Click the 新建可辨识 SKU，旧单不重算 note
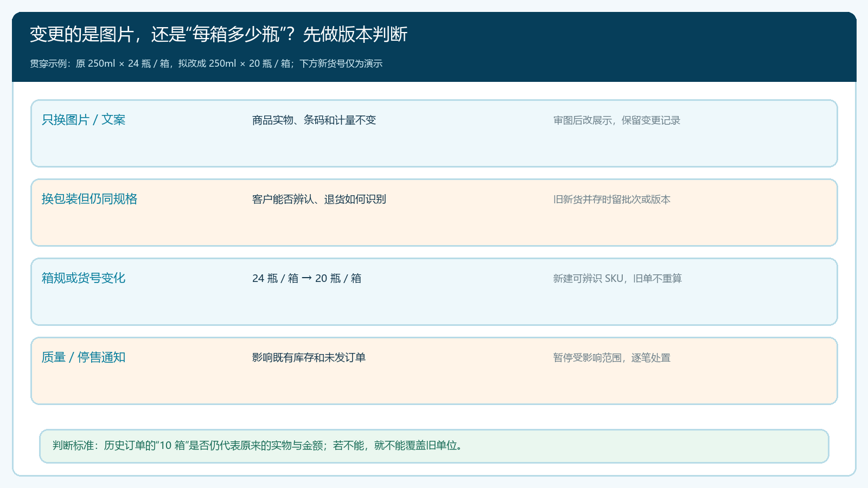The width and height of the screenshot is (868, 488). (x=617, y=279)
